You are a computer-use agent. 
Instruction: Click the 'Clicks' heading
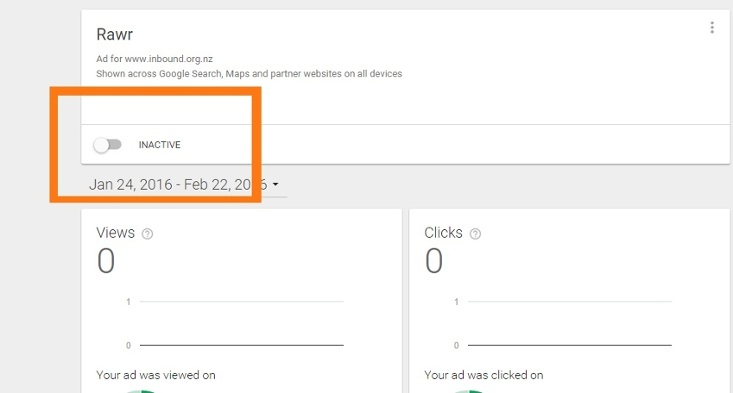443,232
